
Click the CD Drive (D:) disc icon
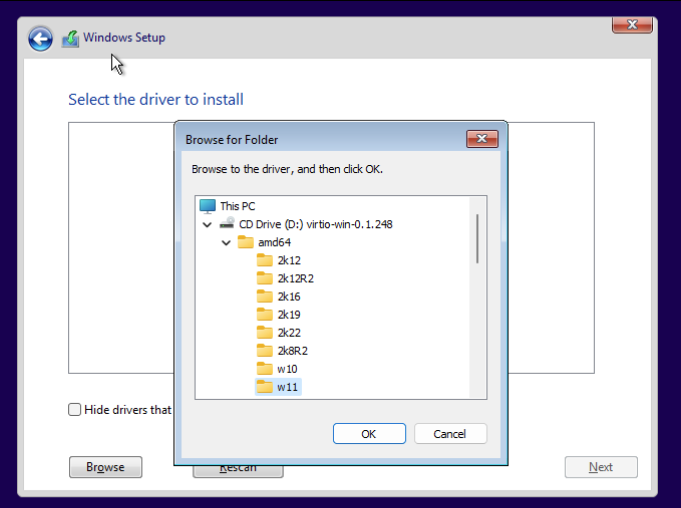point(227,224)
